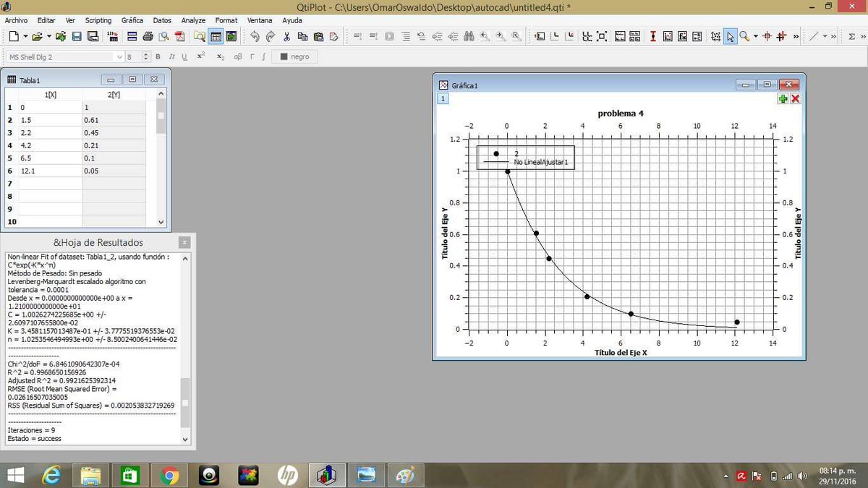Image resolution: width=868 pixels, height=488 pixels.
Task: Open the MS Shell Dlg 2 font dropdown
Action: (65, 56)
